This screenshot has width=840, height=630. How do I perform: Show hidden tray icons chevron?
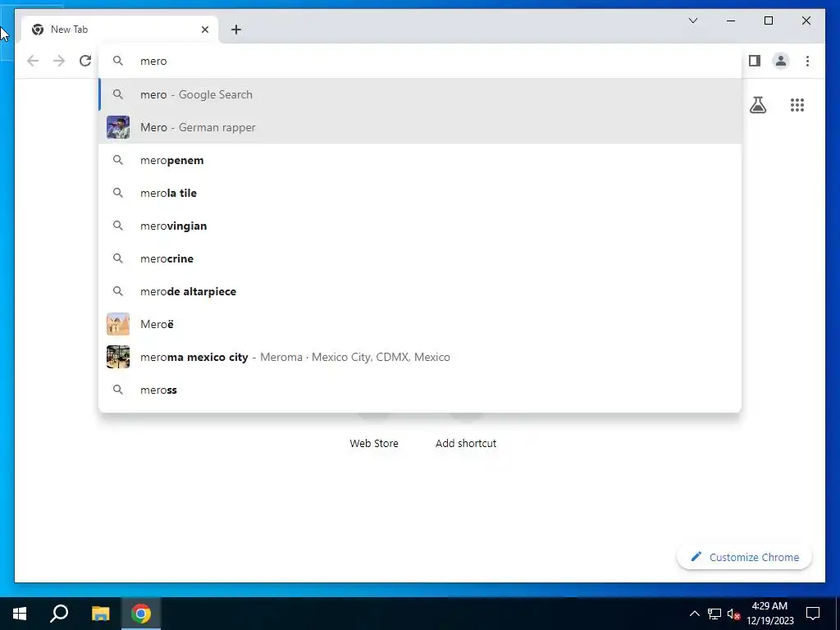[694, 614]
